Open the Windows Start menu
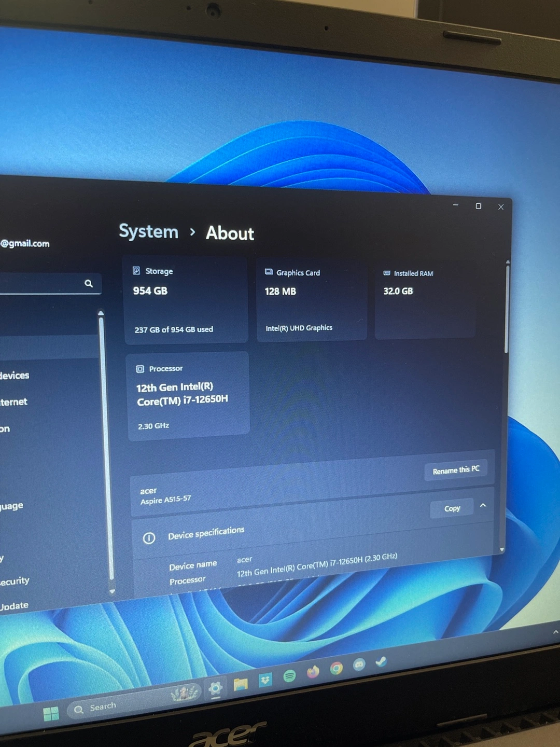The image size is (560, 747). tap(51, 714)
